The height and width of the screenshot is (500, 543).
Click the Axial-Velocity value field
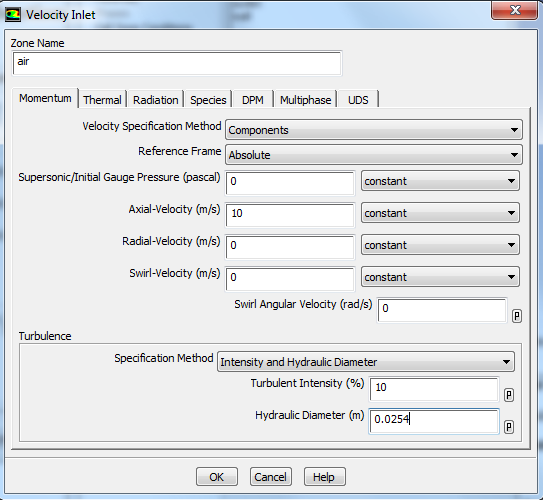click(x=290, y=215)
